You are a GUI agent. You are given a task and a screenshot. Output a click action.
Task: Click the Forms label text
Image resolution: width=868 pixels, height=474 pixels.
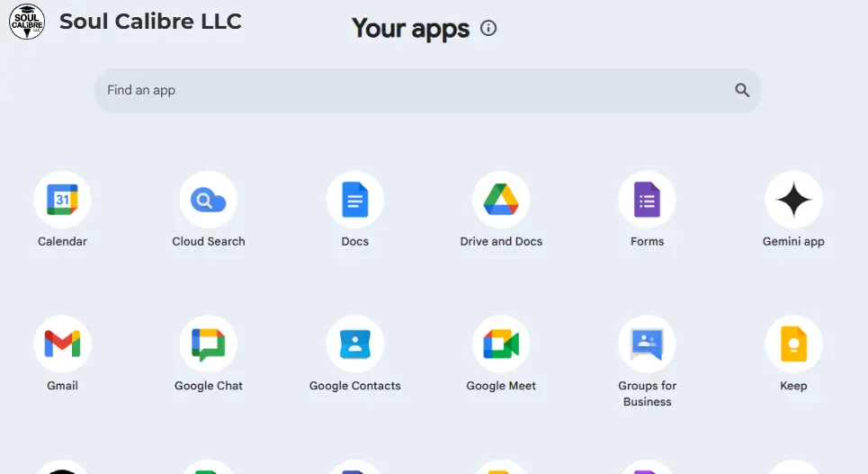647,241
